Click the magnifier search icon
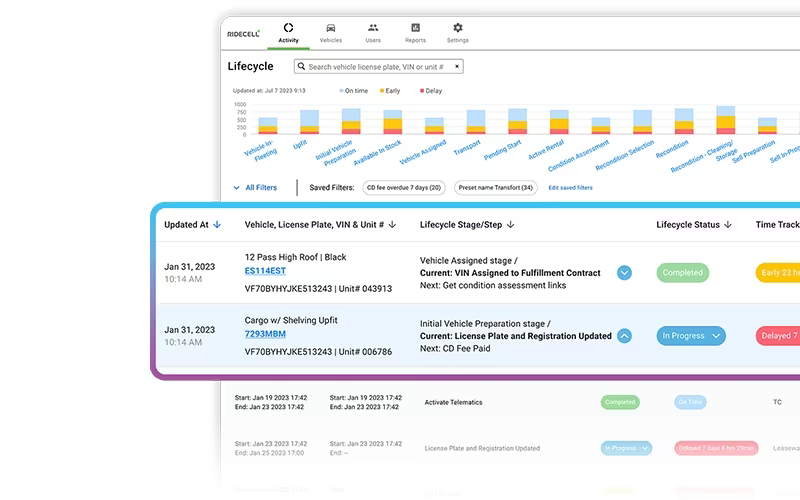 (x=302, y=66)
